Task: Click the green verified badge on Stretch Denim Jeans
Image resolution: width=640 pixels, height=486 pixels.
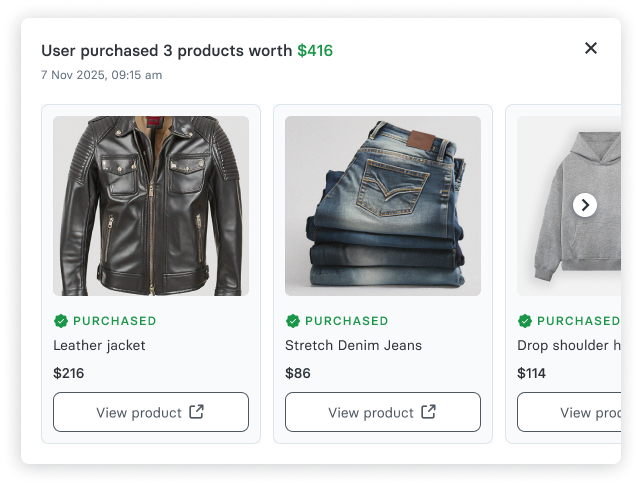Action: [x=293, y=321]
